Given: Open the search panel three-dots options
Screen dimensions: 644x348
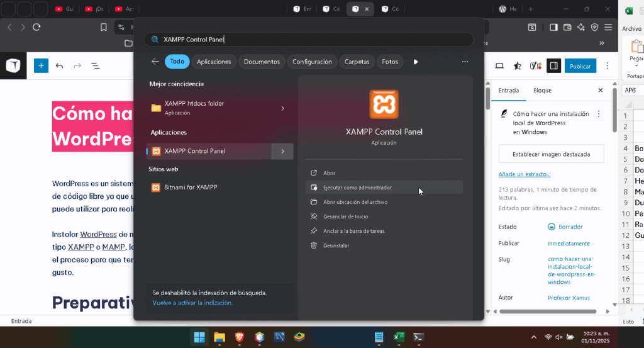Looking at the screenshot, I should tap(465, 62).
